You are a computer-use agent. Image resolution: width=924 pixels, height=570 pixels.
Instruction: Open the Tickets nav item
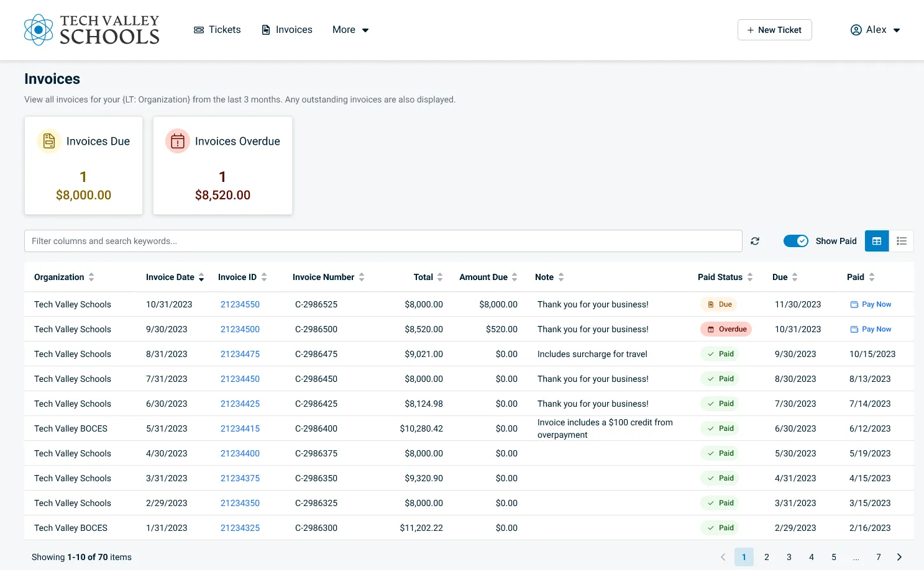(217, 30)
